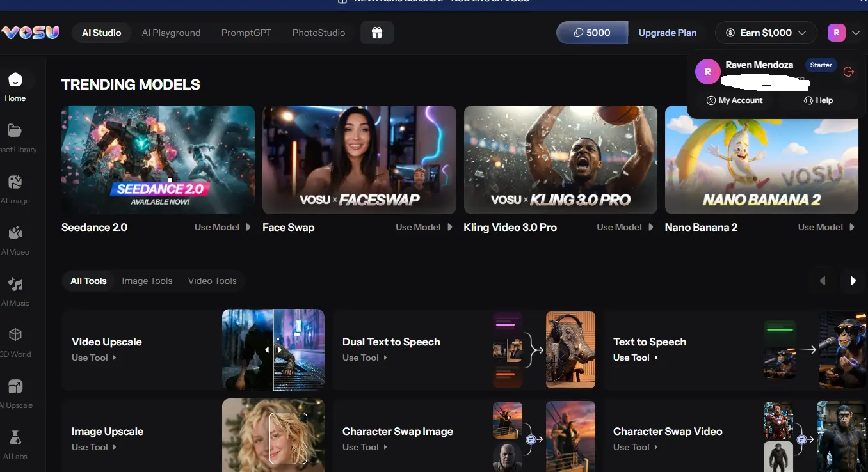Click the Face Swap model name
This screenshot has height=472, width=868.
click(288, 227)
